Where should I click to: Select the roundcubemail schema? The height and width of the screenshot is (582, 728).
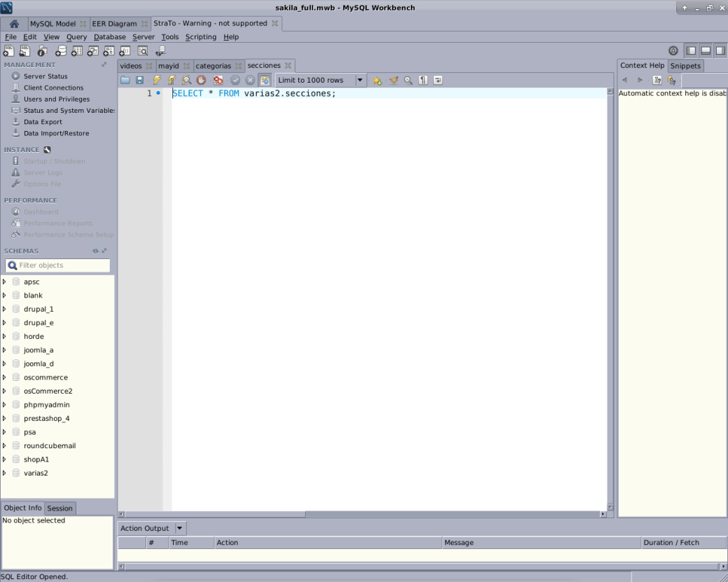point(50,446)
